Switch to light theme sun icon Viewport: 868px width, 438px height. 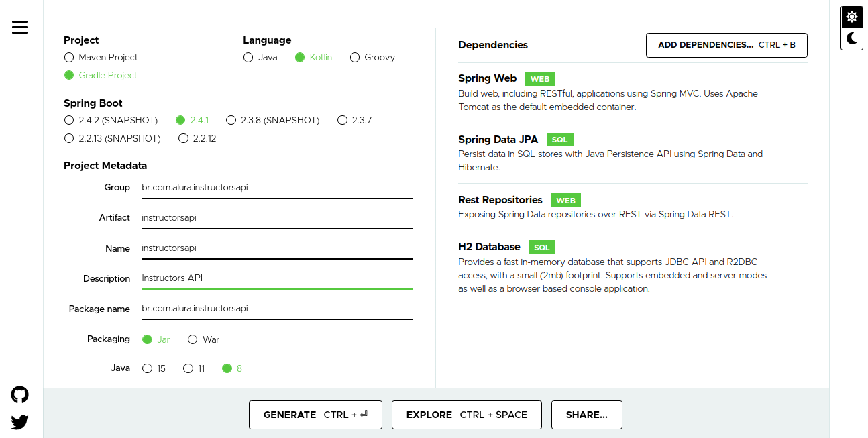coord(851,17)
